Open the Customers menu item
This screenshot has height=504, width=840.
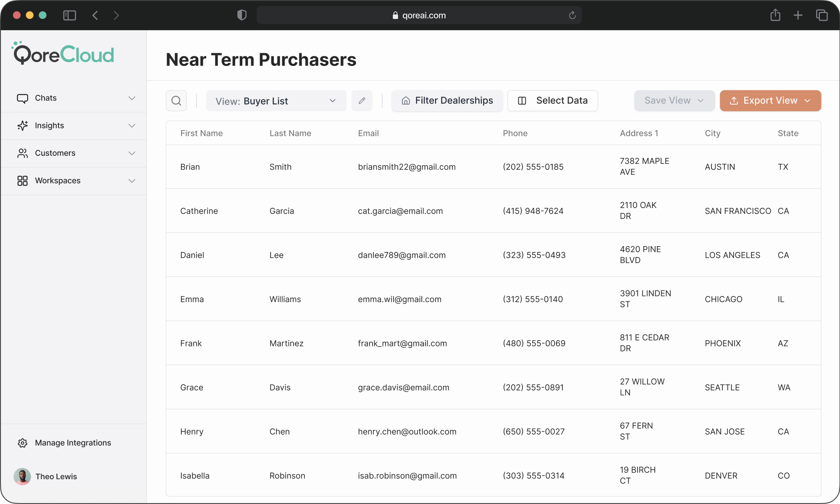point(55,153)
